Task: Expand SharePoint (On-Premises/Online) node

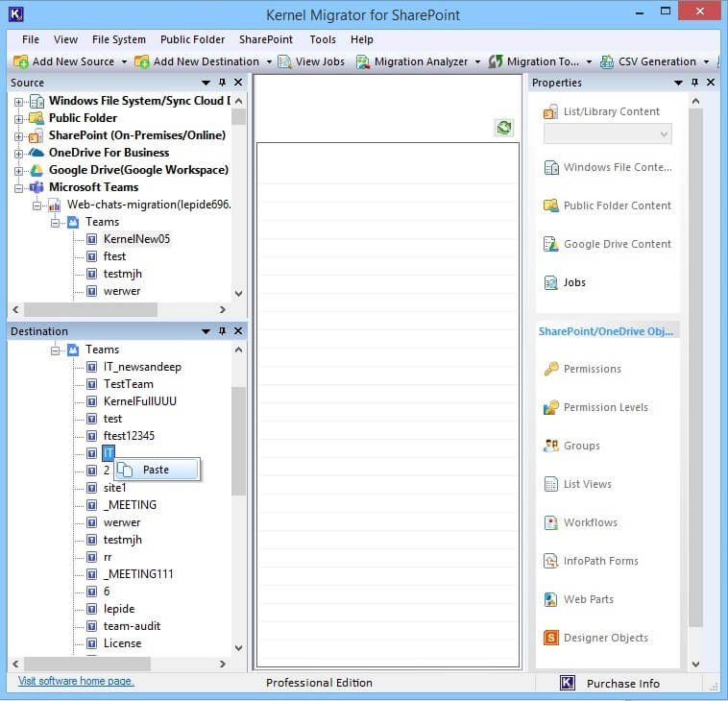Action: pyautogui.click(x=18, y=136)
